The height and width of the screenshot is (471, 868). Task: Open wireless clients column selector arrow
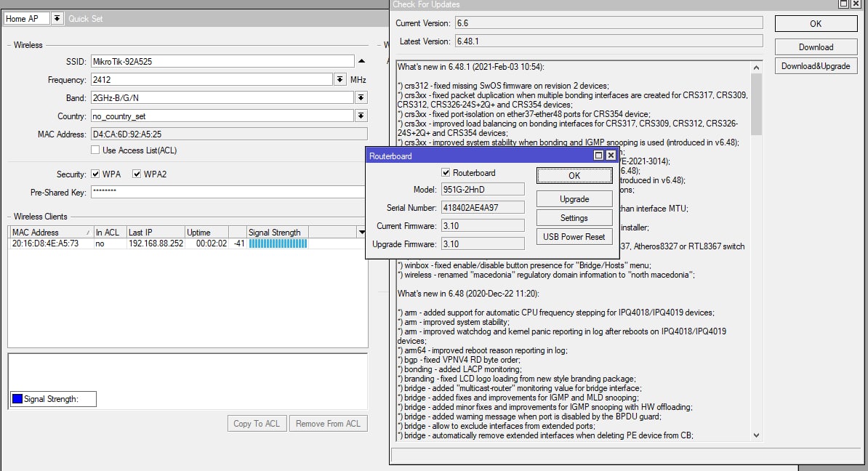[x=362, y=233]
